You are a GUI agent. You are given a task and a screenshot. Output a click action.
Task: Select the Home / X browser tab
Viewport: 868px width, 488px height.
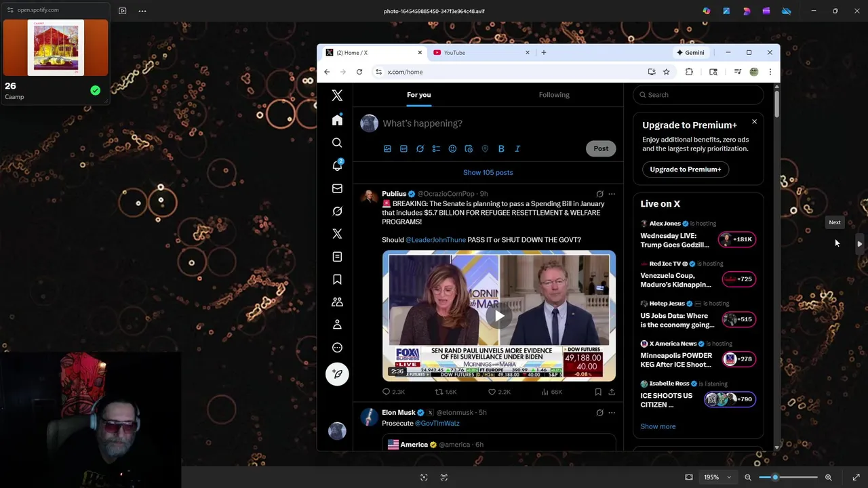(x=374, y=52)
